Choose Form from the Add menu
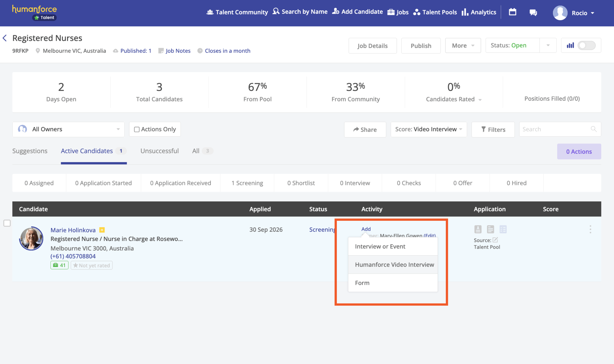Screen dimensions: 614x364 point(393,283)
